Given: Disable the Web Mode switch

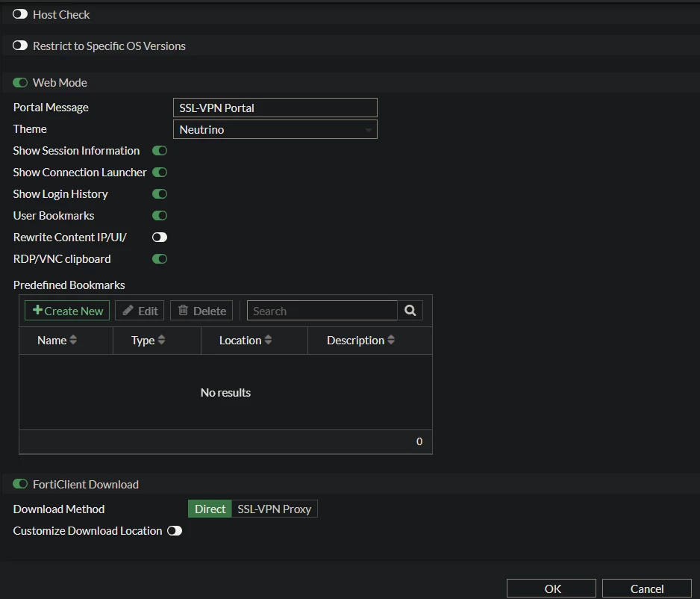Looking at the screenshot, I should [20, 83].
